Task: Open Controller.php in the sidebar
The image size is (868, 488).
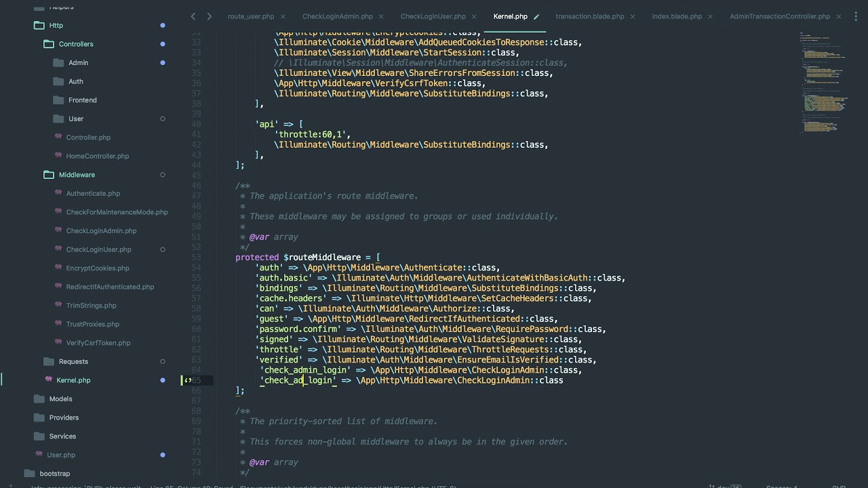Action: point(88,138)
